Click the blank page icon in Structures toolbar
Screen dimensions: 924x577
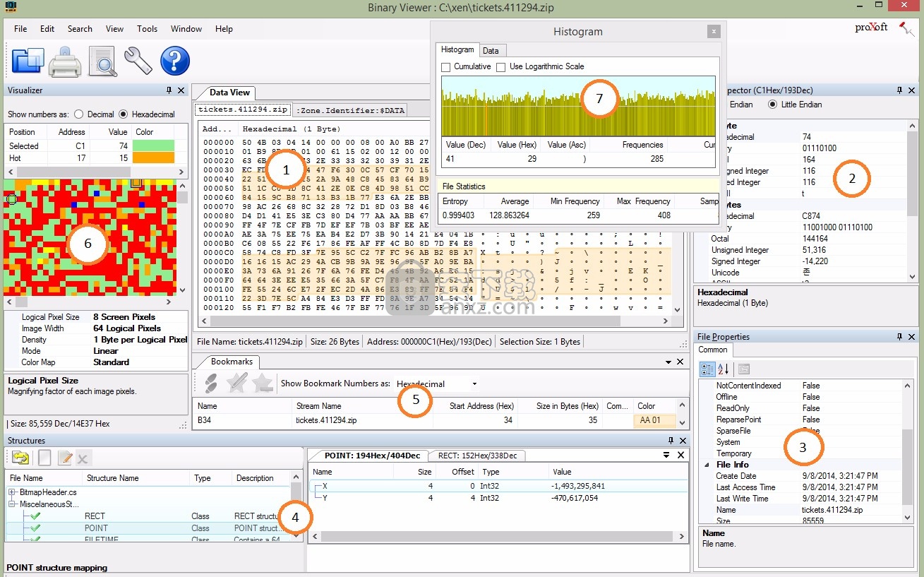point(44,458)
